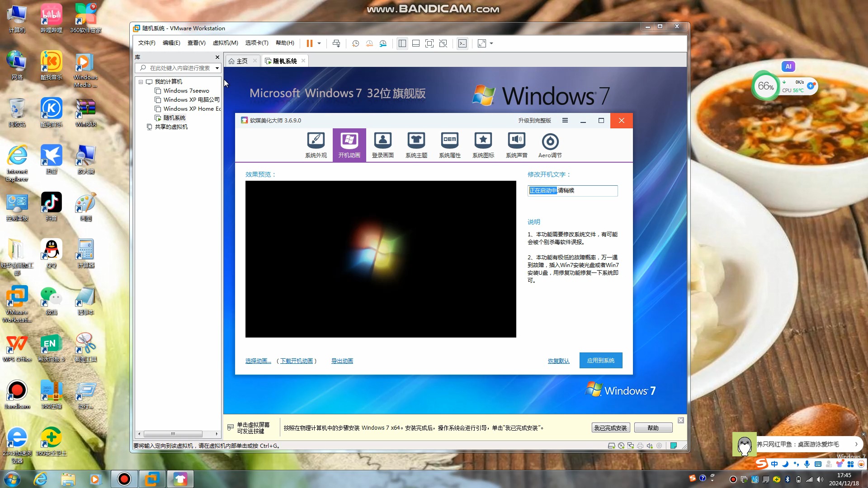
Task: Open the 虚拟机(M) menu
Action: (225, 43)
